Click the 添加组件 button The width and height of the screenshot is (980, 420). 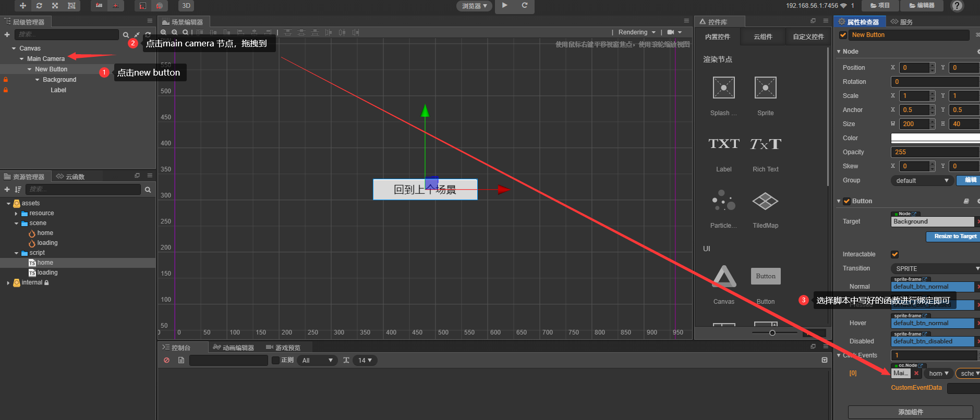point(911,412)
